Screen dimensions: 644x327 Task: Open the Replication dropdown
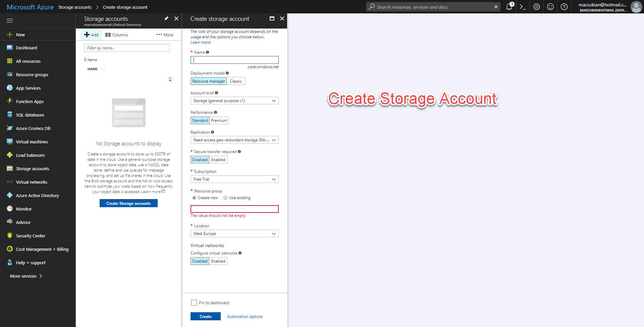coord(234,140)
